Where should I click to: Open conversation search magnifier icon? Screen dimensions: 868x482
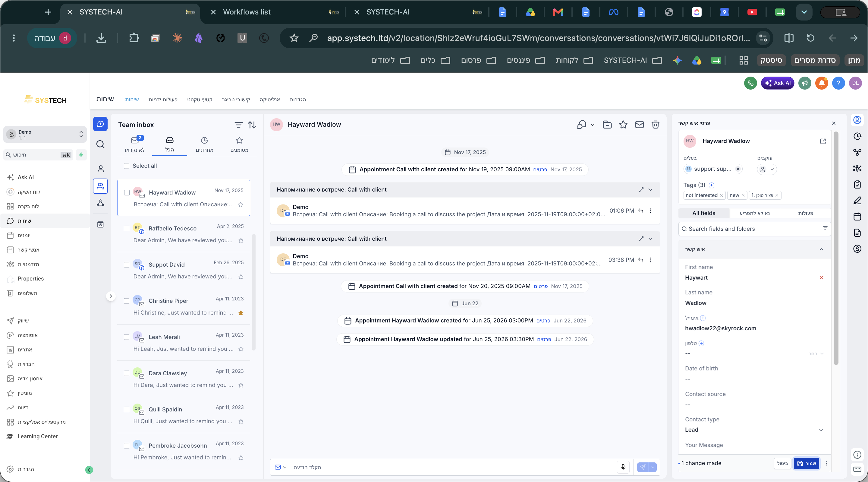point(100,144)
